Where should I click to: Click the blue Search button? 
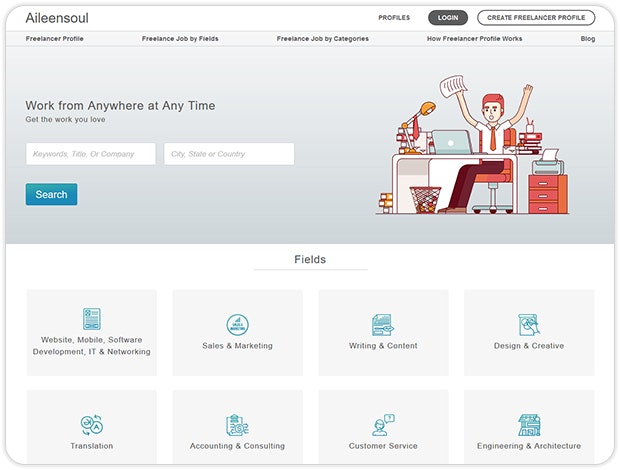51,194
